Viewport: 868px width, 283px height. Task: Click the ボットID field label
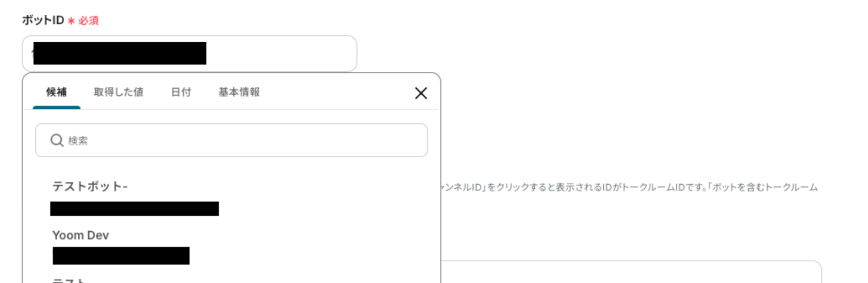(x=43, y=20)
